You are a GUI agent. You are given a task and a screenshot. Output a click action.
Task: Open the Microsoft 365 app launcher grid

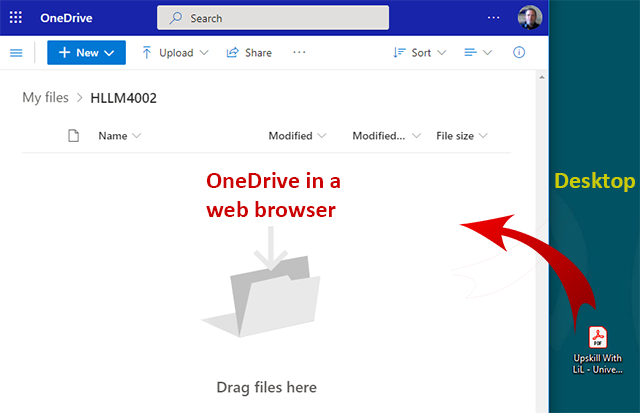[16, 18]
